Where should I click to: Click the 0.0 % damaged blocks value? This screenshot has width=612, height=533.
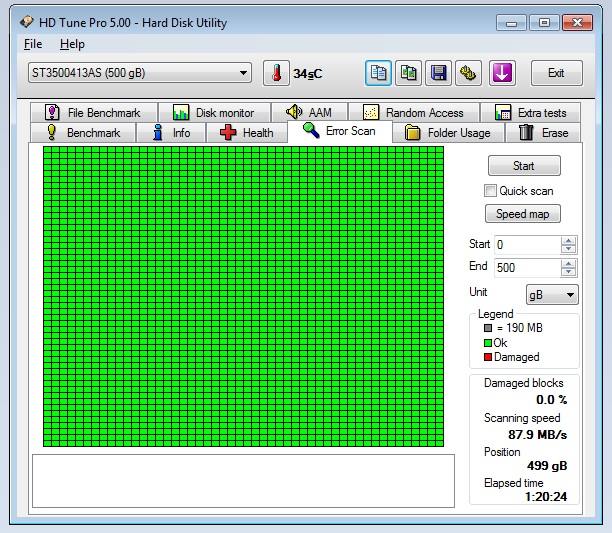pos(552,400)
